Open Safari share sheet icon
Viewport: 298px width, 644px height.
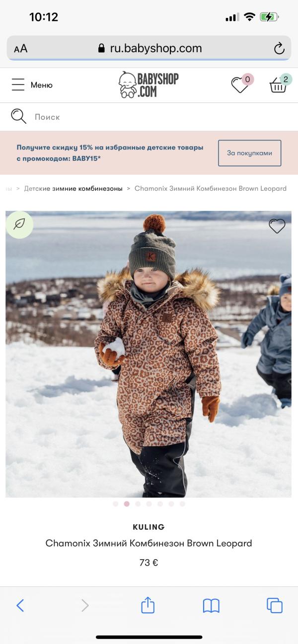point(148,605)
